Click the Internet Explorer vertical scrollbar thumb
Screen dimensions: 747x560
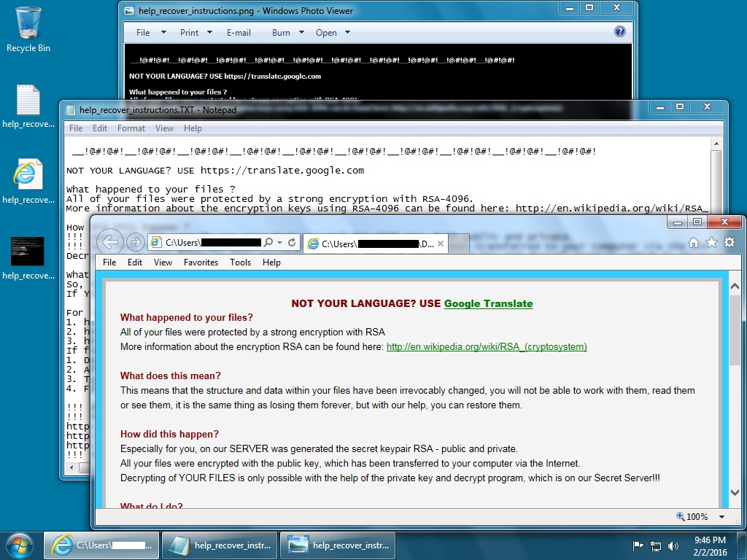pyautogui.click(x=735, y=335)
